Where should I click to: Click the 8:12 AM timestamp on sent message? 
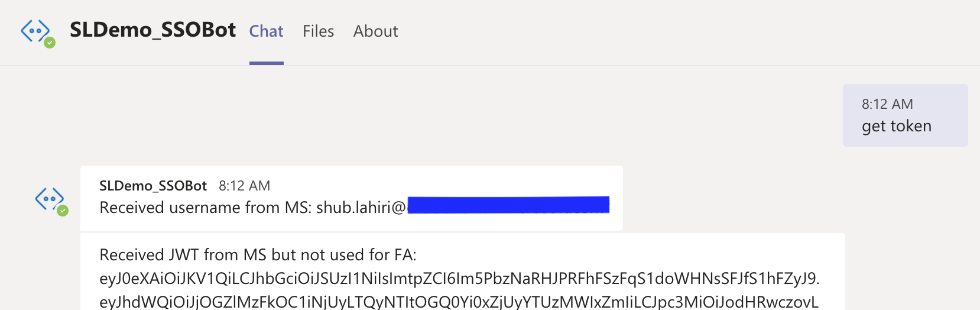[887, 104]
